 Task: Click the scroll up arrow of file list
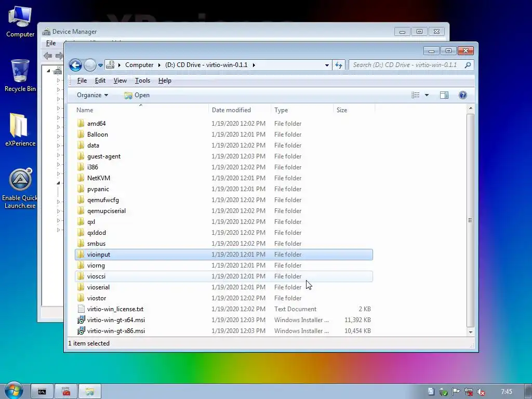tap(470, 108)
